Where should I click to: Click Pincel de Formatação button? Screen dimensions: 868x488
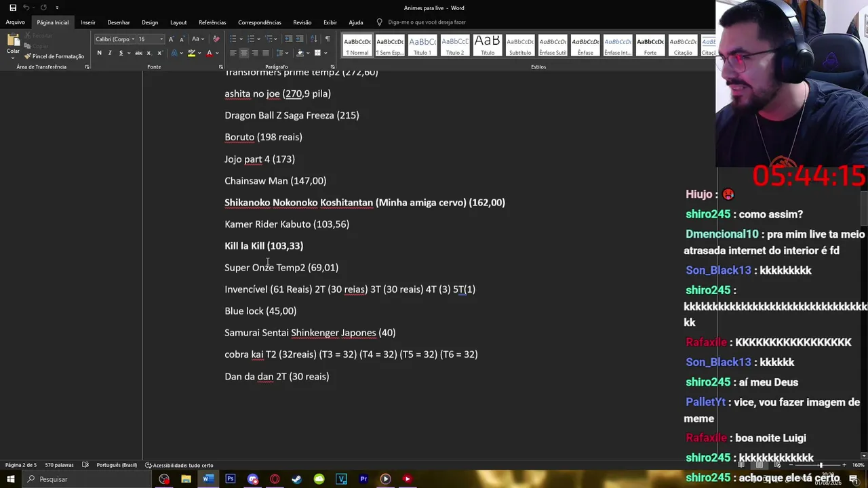(x=54, y=56)
